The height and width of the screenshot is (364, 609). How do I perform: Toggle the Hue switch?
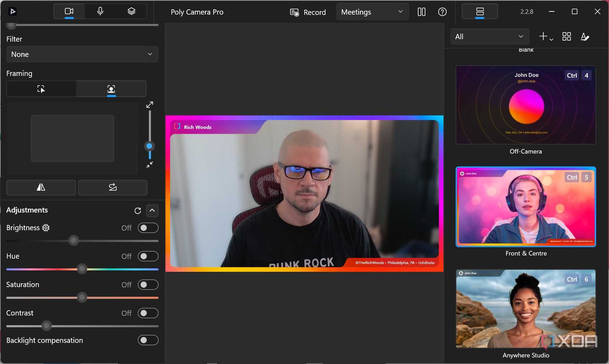tap(148, 256)
